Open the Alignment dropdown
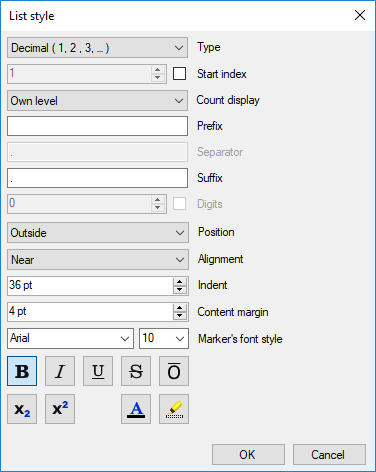 (x=98, y=259)
